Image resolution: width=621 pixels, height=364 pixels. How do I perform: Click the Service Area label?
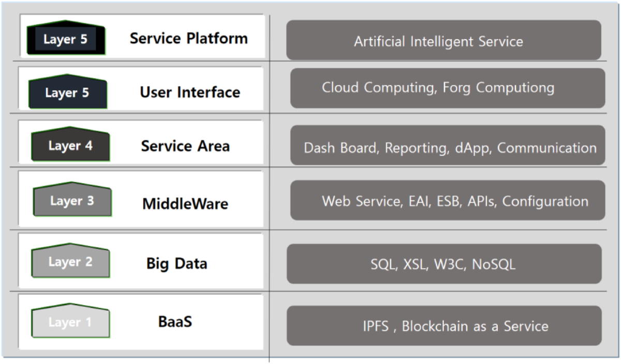pos(185,146)
